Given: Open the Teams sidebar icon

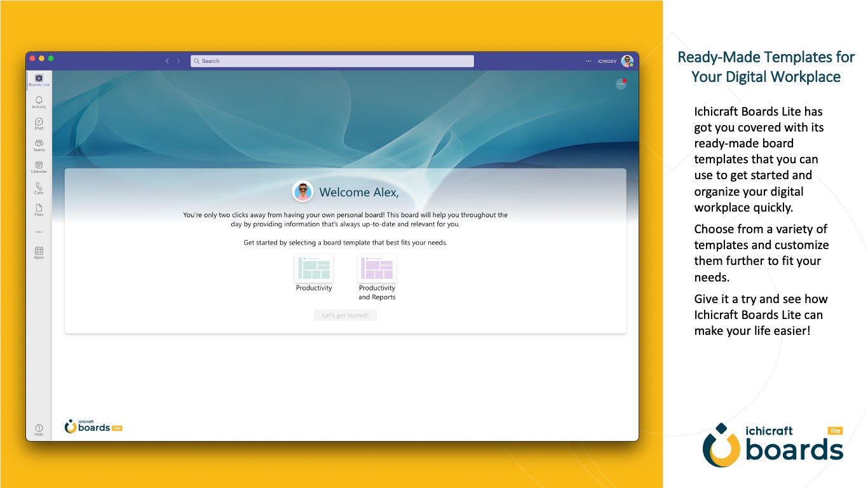Looking at the screenshot, I should pyautogui.click(x=39, y=146).
